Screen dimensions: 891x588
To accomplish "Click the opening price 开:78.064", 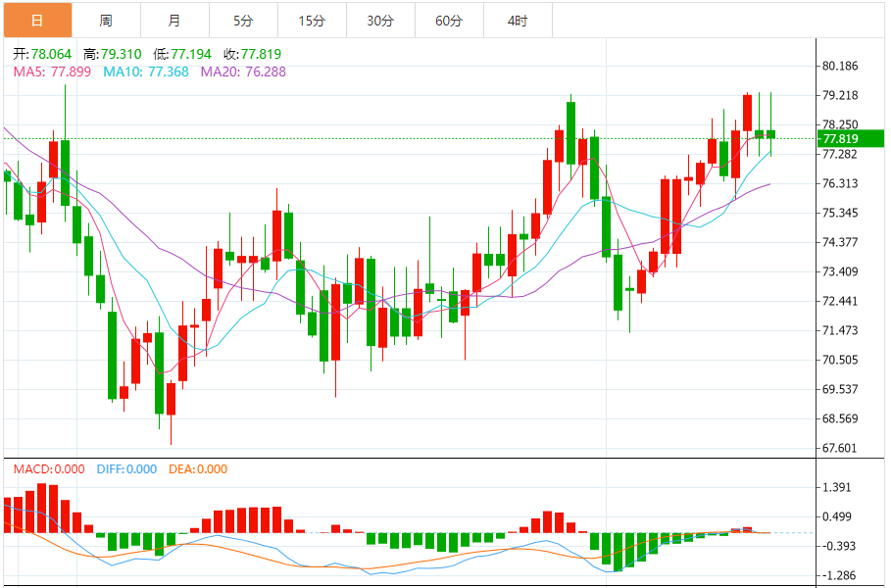I will pyautogui.click(x=42, y=54).
